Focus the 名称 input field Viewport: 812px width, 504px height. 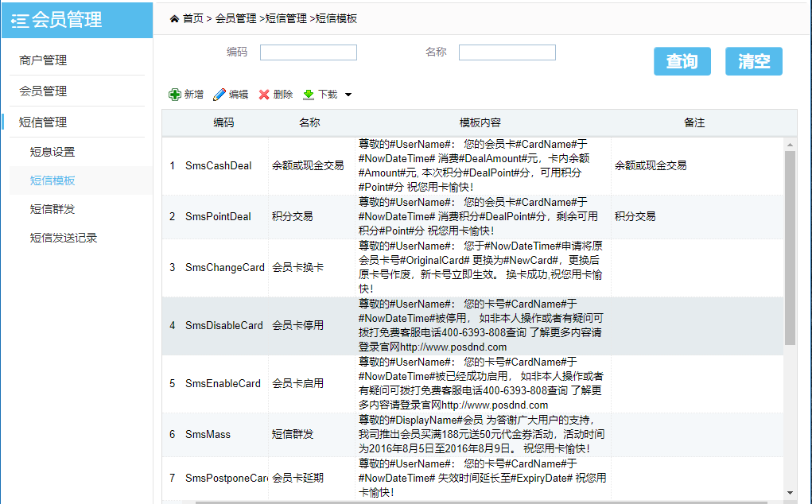[507, 52]
